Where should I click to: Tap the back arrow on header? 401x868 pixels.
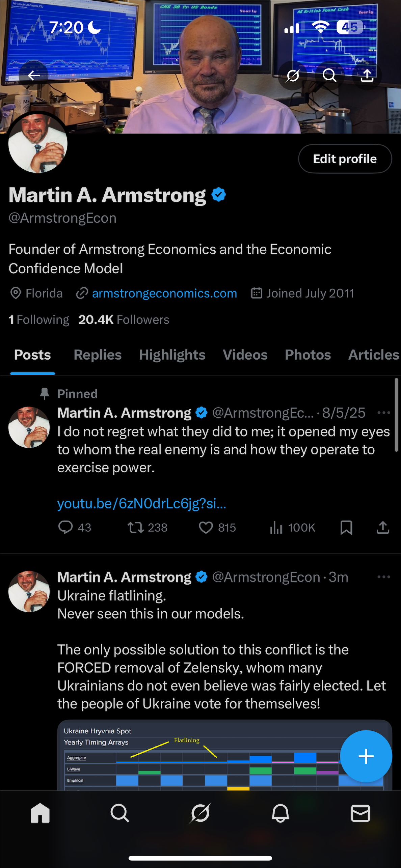pos(34,75)
